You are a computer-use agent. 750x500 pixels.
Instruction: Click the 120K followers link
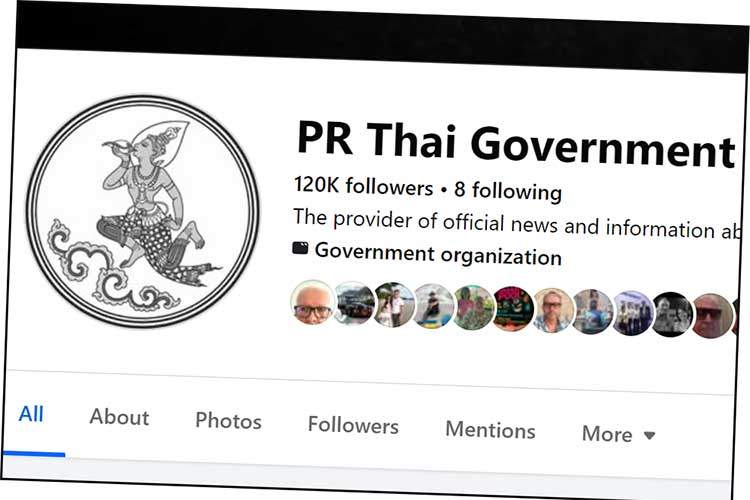[364, 186]
